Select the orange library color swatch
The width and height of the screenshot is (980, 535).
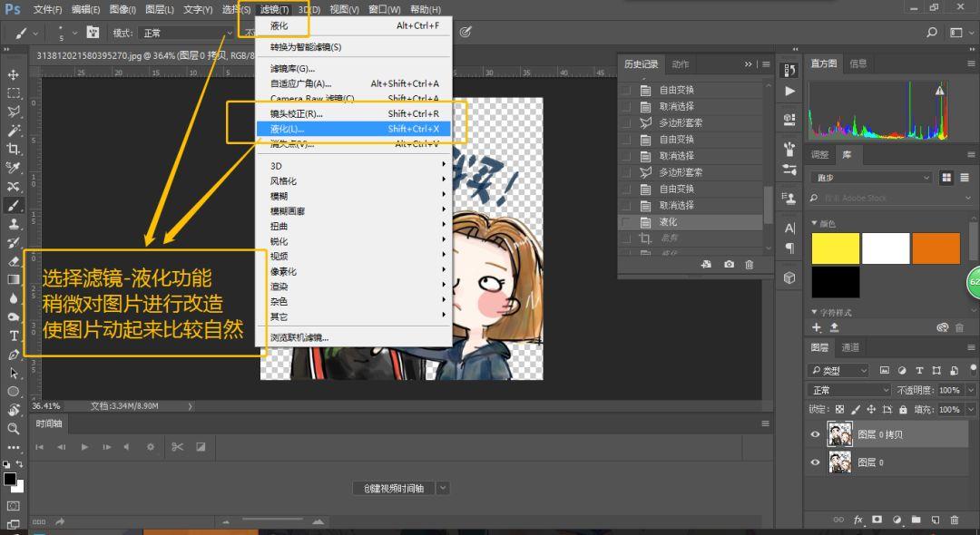click(936, 248)
